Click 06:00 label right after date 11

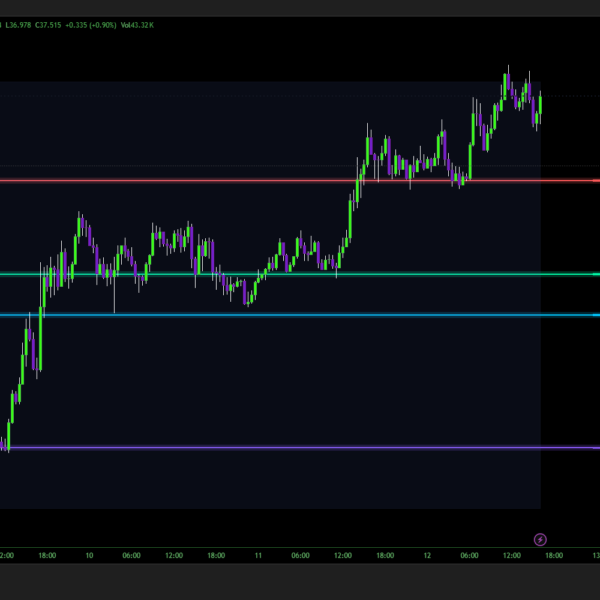[x=300, y=555]
